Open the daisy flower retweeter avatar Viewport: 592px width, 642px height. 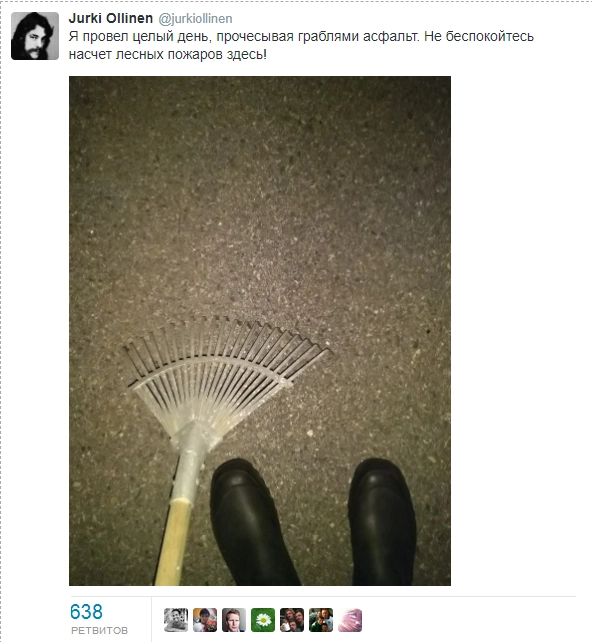[263, 620]
